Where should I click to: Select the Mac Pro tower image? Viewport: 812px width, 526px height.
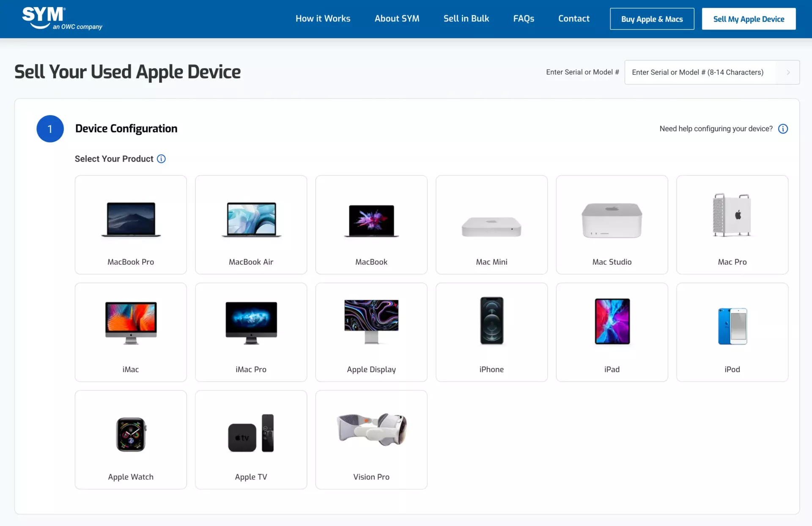pos(732,215)
